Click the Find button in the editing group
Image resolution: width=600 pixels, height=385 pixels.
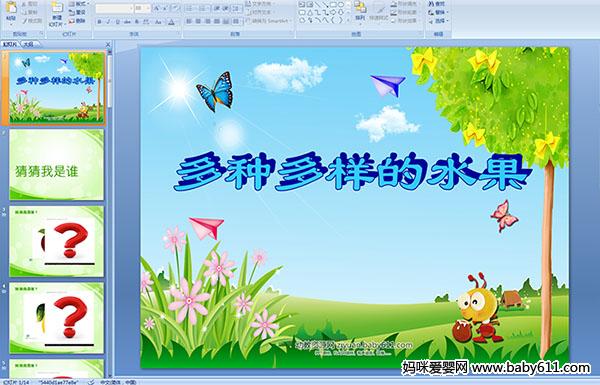point(437,4)
